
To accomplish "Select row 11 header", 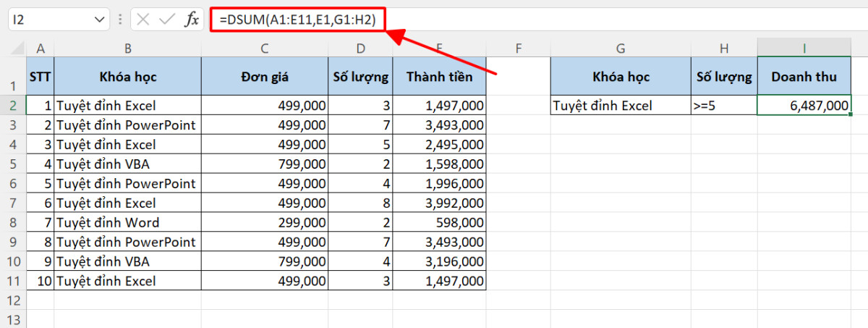I will (x=13, y=281).
